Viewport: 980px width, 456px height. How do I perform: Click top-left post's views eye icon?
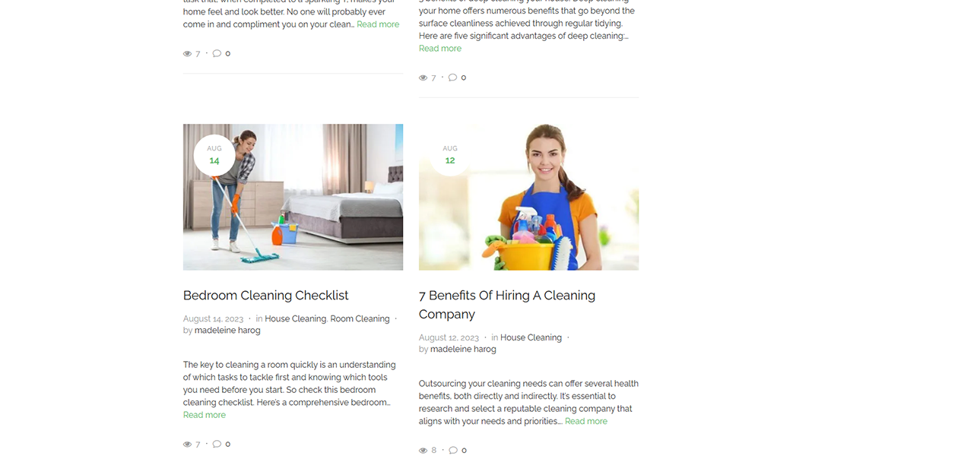coord(187,53)
